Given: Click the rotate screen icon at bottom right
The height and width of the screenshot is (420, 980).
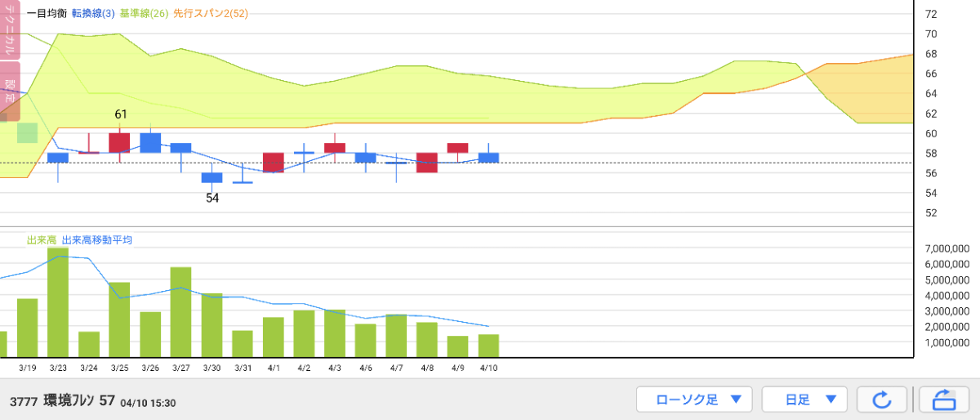Looking at the screenshot, I should (x=943, y=400).
